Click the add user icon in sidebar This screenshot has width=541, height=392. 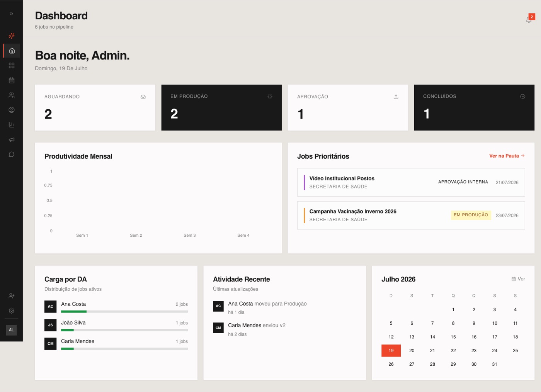click(x=12, y=296)
